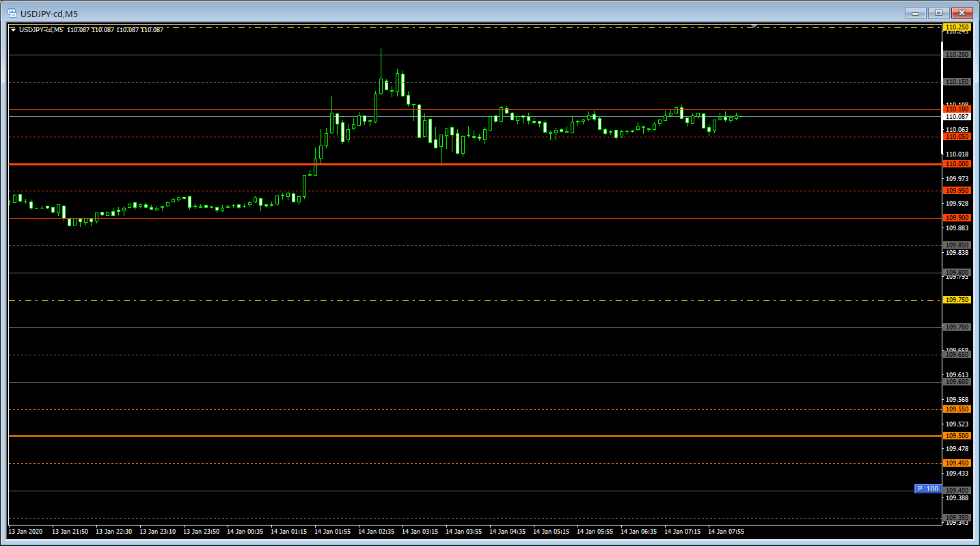This screenshot has height=546, width=980.
Task: Click the 14 Jan 01:55 time label
Action: [x=332, y=531]
